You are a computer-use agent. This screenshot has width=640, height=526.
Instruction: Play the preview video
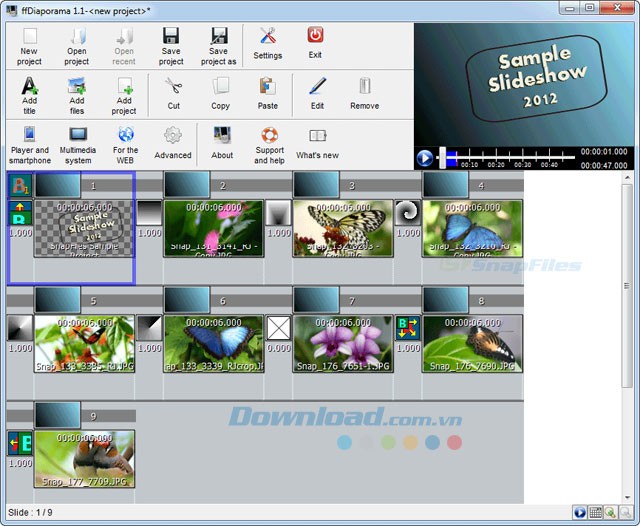pos(424,158)
